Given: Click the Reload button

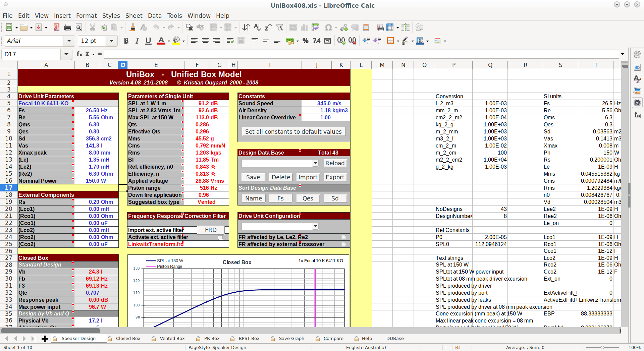Looking at the screenshot, I should (335, 163).
